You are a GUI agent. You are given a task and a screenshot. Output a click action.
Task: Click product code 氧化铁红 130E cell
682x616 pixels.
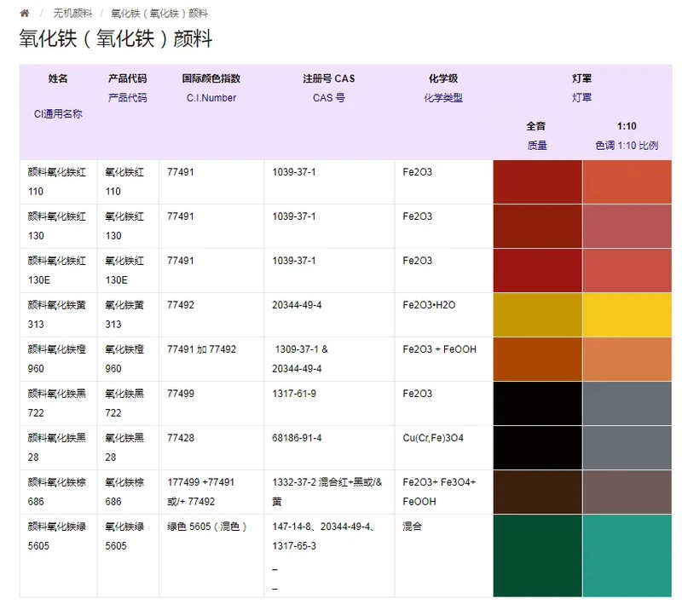click(x=128, y=270)
